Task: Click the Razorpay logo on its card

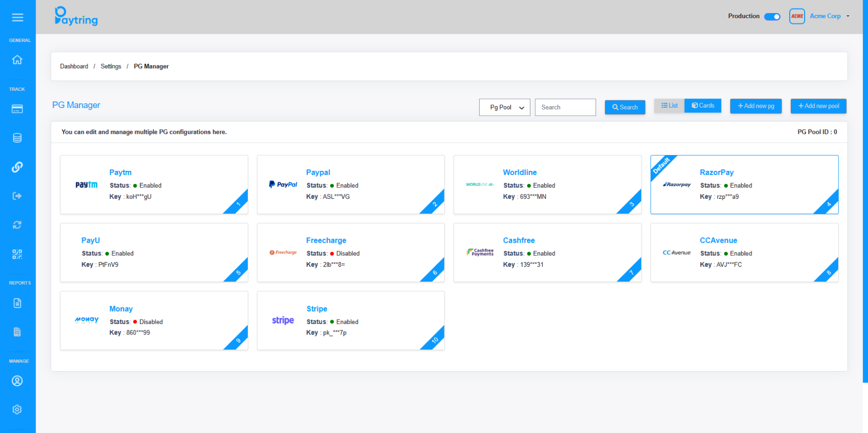Action: [677, 184]
